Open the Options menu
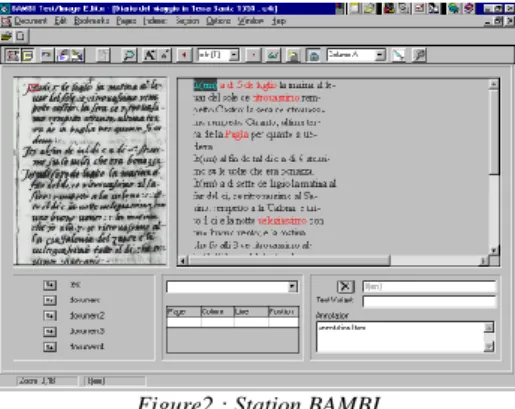Image resolution: width=515 pixels, height=409 pixels. (218, 21)
